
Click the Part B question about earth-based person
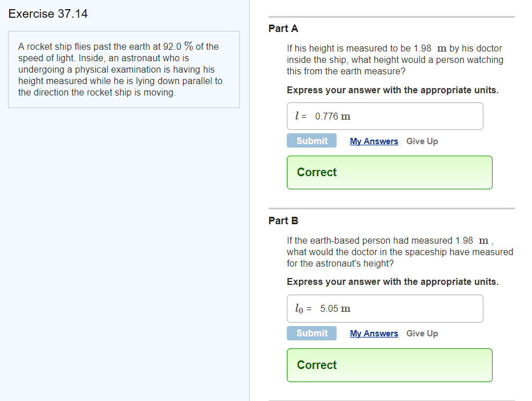click(399, 252)
